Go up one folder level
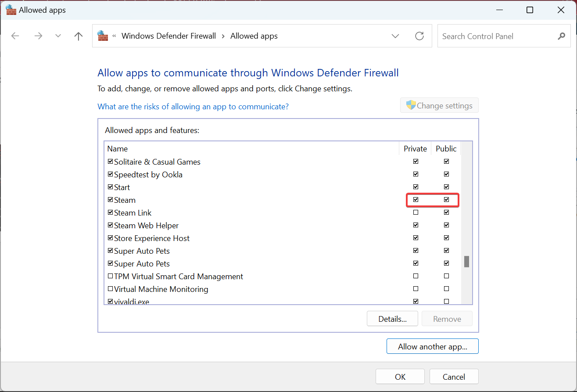The width and height of the screenshot is (577, 392). click(79, 36)
